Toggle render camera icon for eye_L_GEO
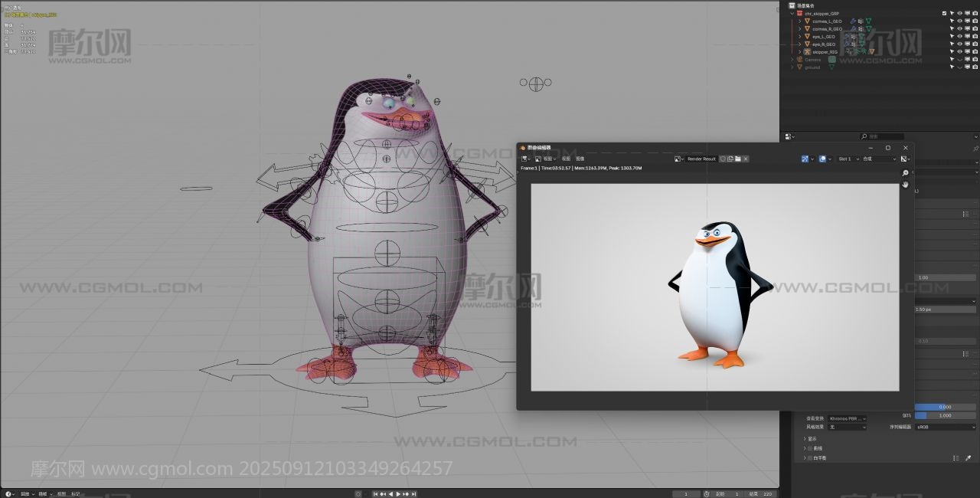The image size is (980, 498). coord(975,37)
